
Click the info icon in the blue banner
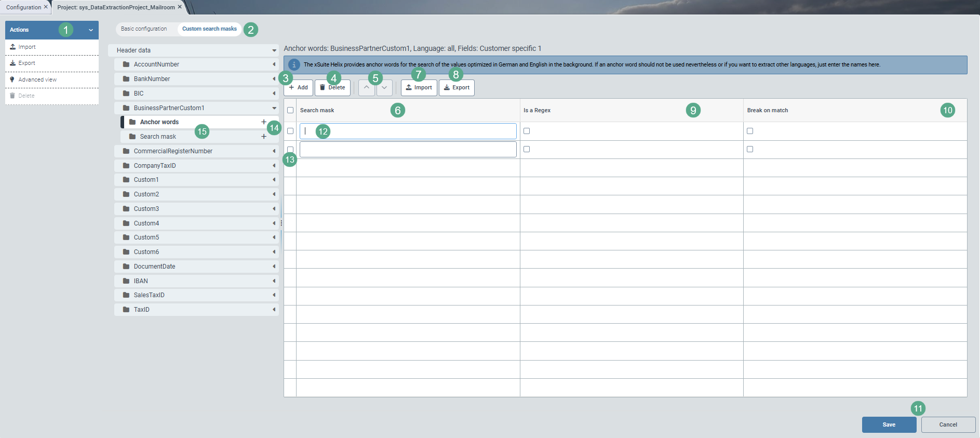294,65
